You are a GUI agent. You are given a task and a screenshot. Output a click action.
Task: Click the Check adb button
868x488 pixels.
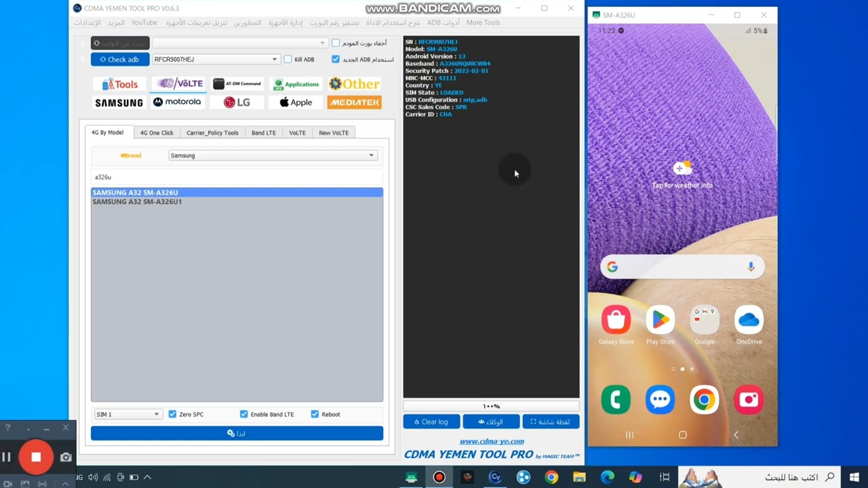click(x=120, y=60)
